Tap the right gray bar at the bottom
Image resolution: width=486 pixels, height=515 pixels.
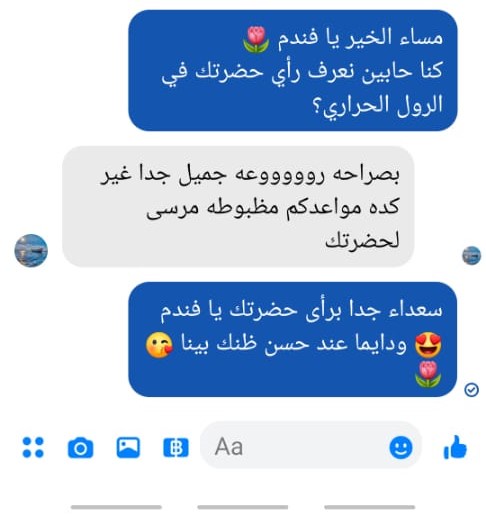370,507
